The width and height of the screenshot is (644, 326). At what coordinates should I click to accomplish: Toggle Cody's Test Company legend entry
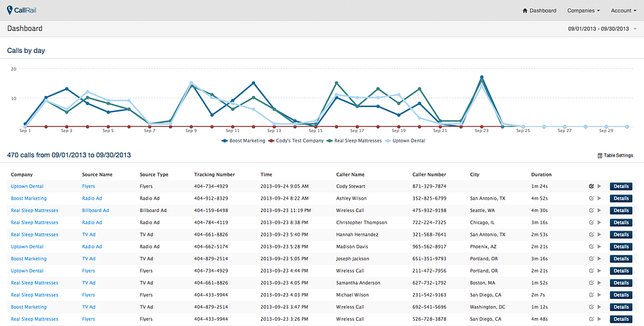296,140
